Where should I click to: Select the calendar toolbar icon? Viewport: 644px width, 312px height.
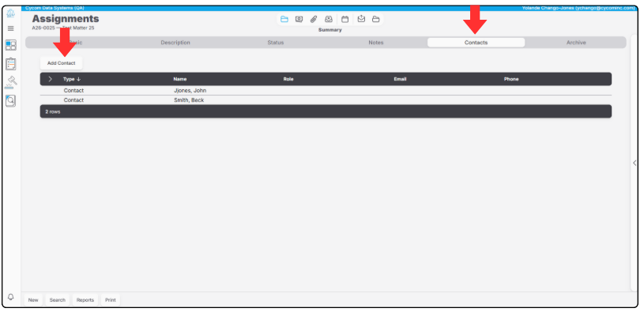345,19
